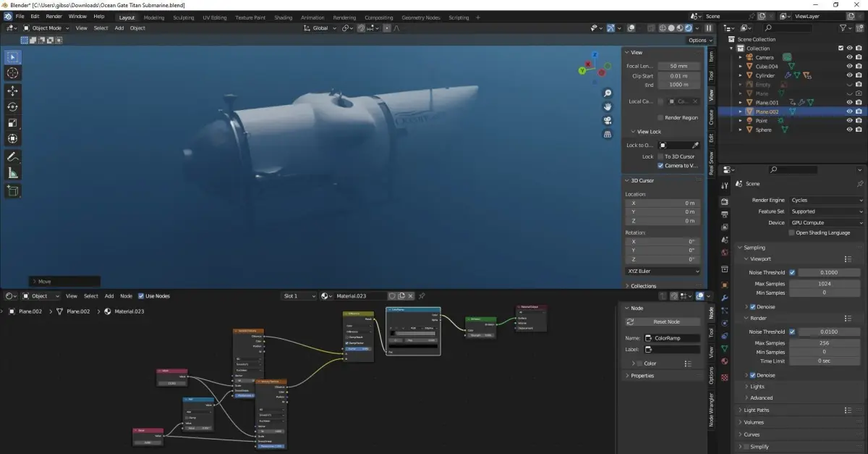
Task: Select the Measure tool
Action: tap(13, 173)
